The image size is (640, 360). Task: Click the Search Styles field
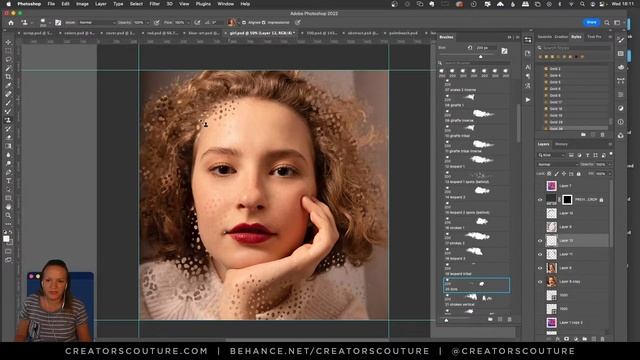(574, 48)
